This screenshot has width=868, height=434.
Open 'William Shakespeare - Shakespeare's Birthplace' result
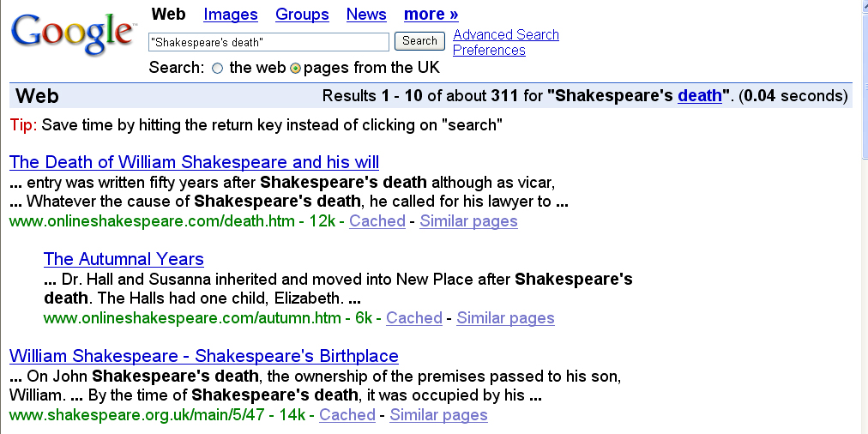point(204,356)
